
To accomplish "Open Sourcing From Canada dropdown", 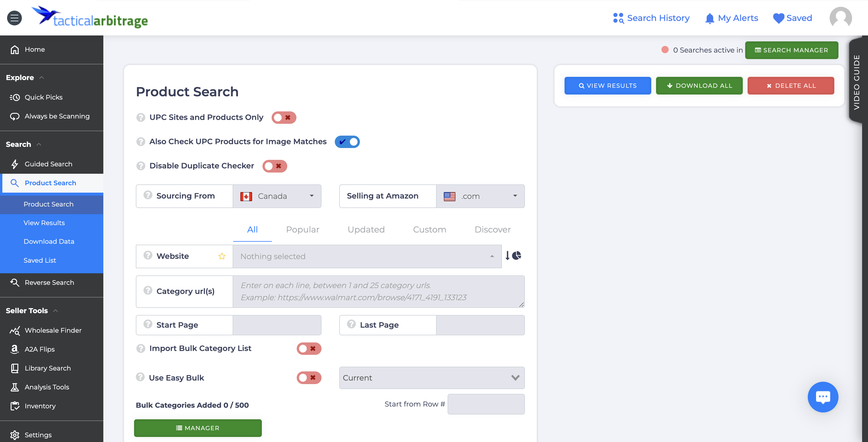I will pos(277,196).
